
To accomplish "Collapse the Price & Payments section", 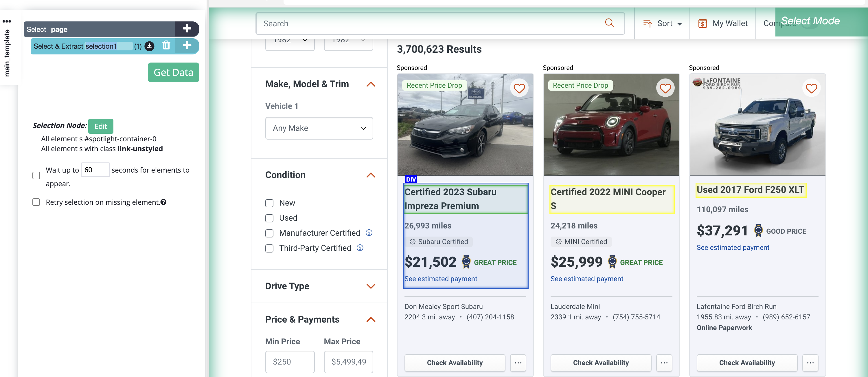I will (371, 319).
